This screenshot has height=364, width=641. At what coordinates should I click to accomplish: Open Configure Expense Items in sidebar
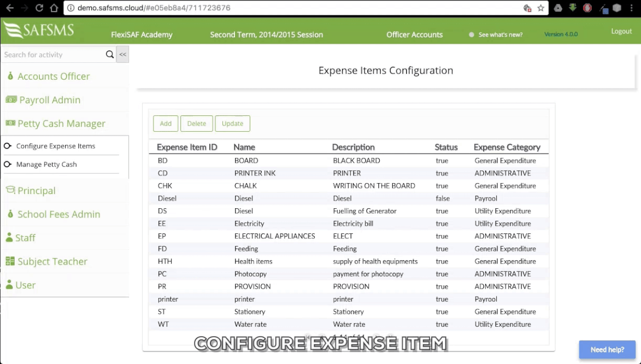click(x=56, y=146)
